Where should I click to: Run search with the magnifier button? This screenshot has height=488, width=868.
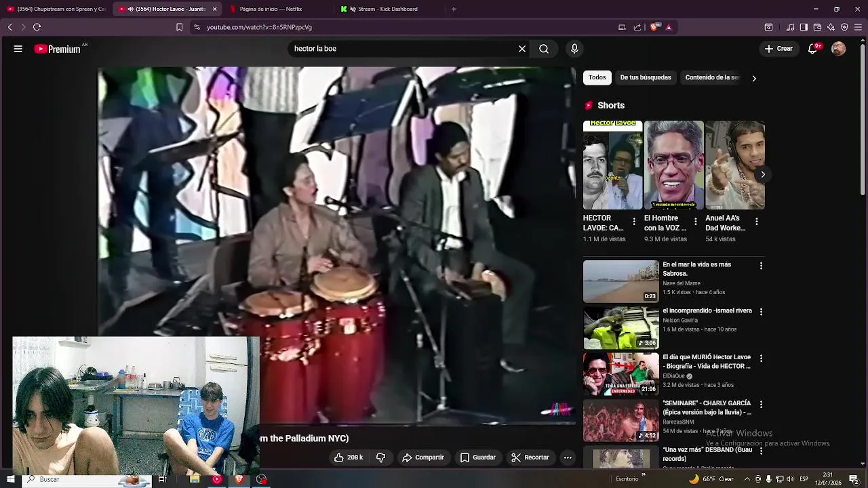click(x=544, y=49)
